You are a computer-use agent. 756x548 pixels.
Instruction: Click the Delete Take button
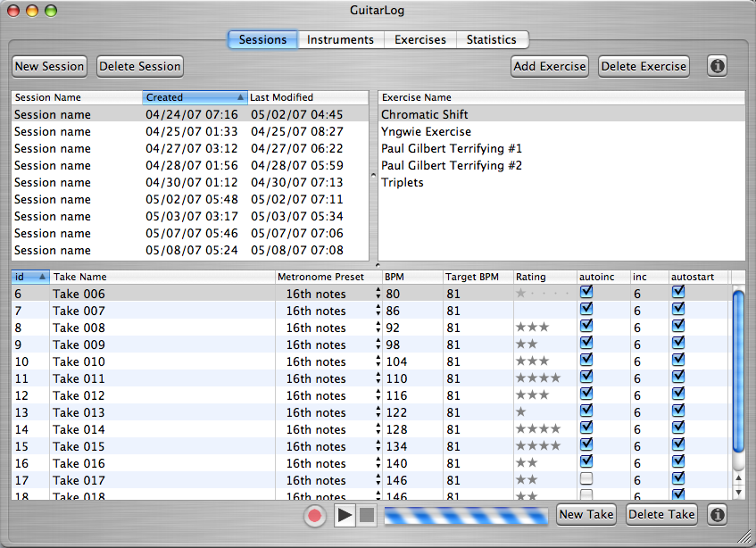(x=661, y=515)
